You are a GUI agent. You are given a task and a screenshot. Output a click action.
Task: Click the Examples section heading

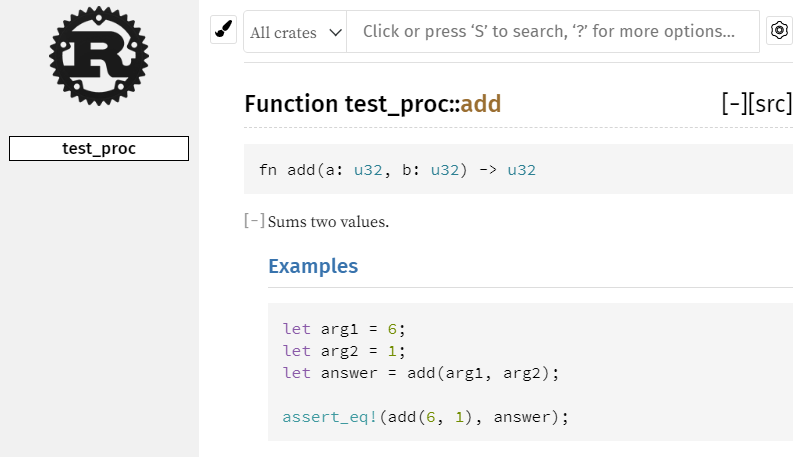pos(313,266)
